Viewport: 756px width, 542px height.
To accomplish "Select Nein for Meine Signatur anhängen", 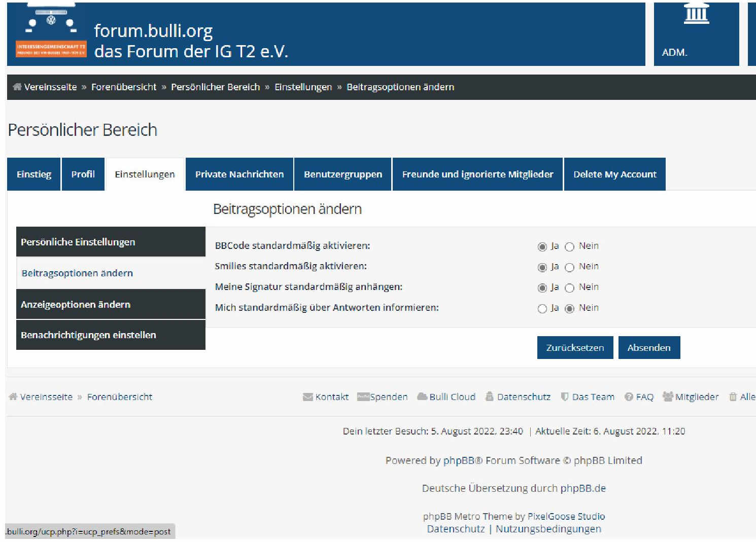I will pos(569,288).
